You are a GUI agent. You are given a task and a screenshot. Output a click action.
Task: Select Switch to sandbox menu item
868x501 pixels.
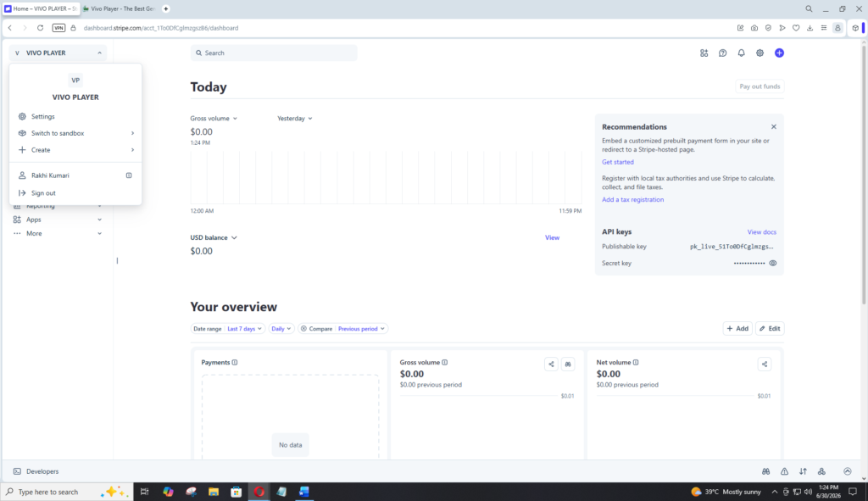click(x=75, y=133)
